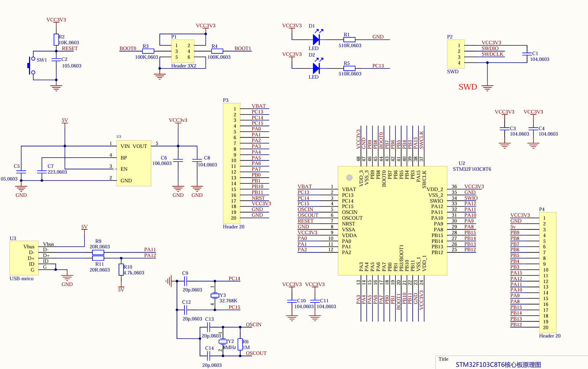588x369 pixels.
Task: Click the NRST net label on P3
Action: [258, 198]
